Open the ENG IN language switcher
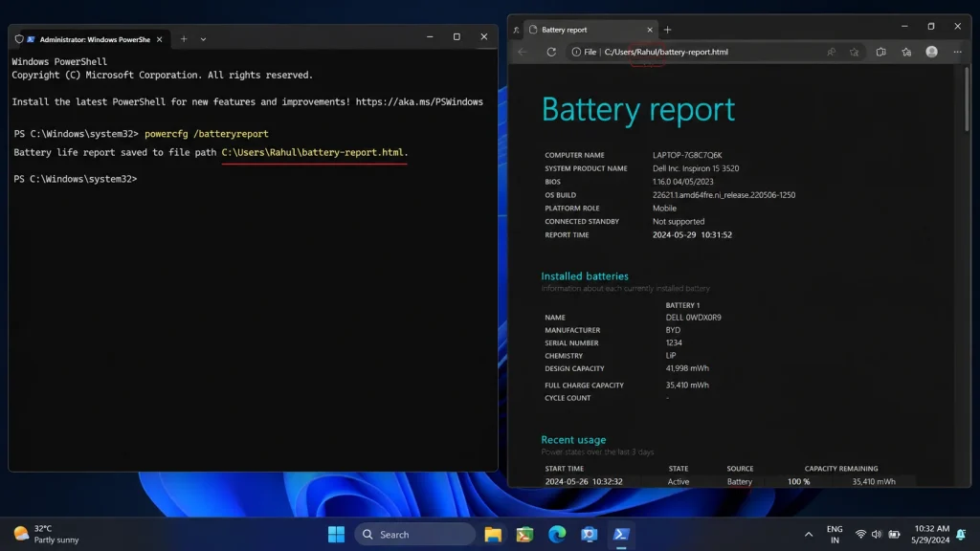This screenshot has width=980, height=551. coord(835,534)
